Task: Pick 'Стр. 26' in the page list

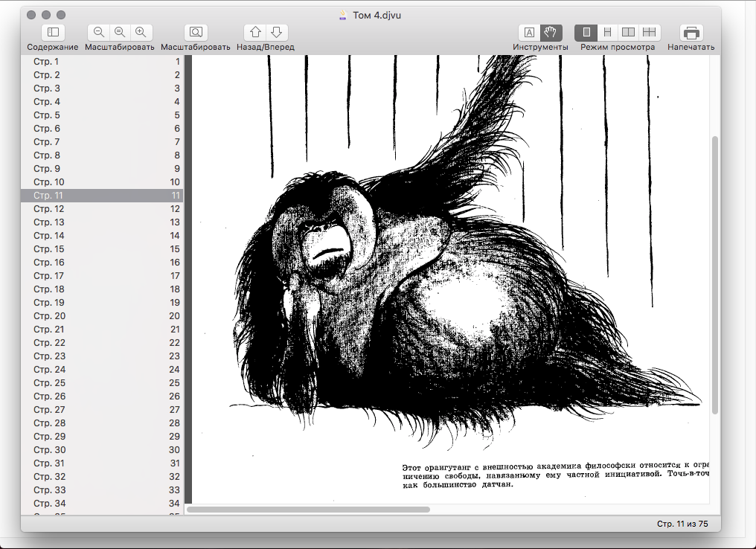Action: 102,396
